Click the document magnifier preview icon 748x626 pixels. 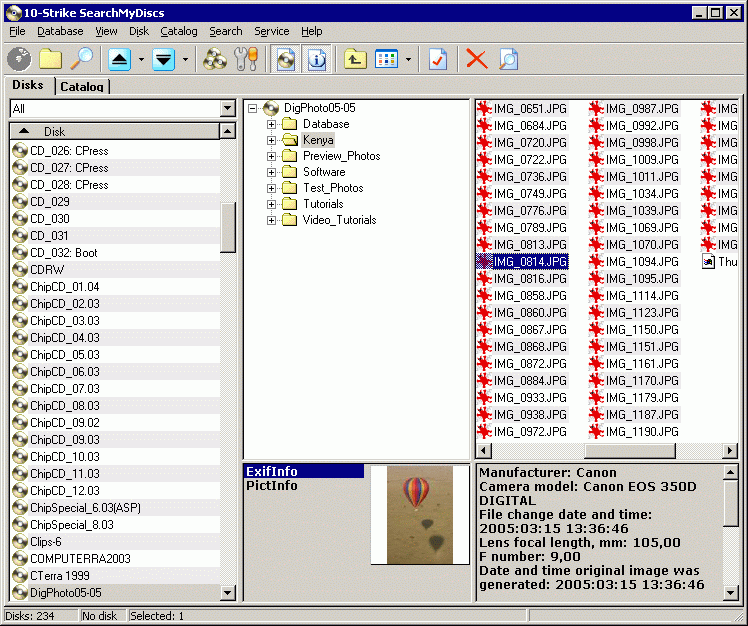[x=509, y=59]
